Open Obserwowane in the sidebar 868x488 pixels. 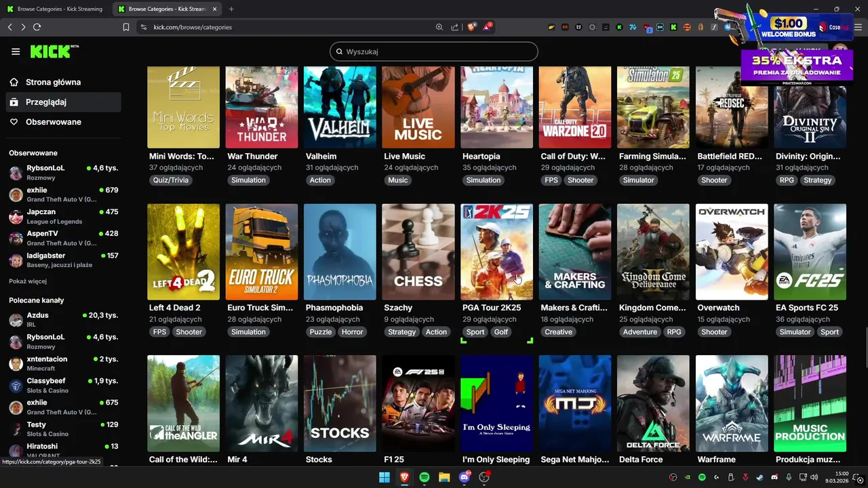63,122
